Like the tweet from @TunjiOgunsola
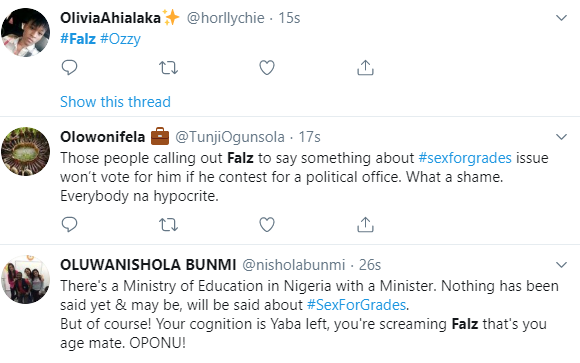The image size is (580, 363). [x=267, y=225]
